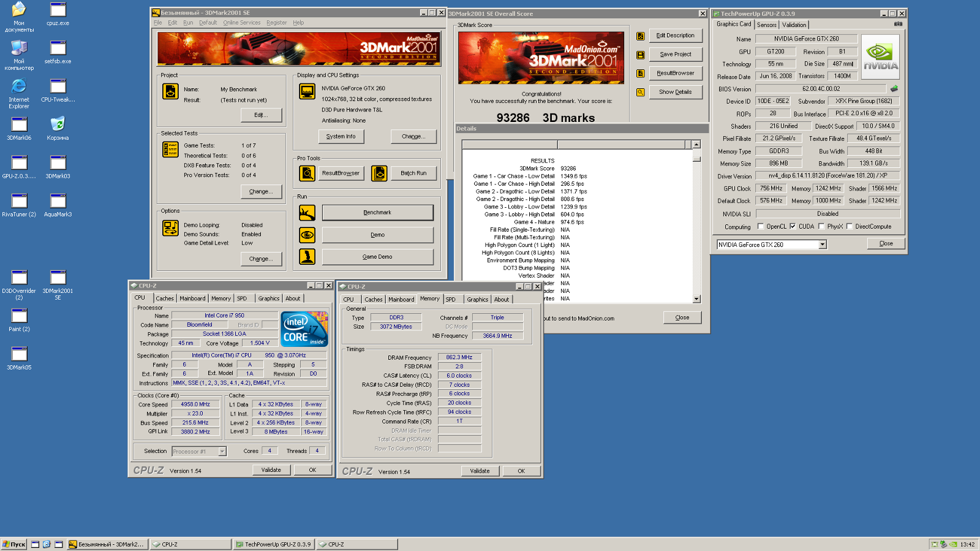
Task: Open the cpuz.exe desktop shortcut
Action: 58,13
